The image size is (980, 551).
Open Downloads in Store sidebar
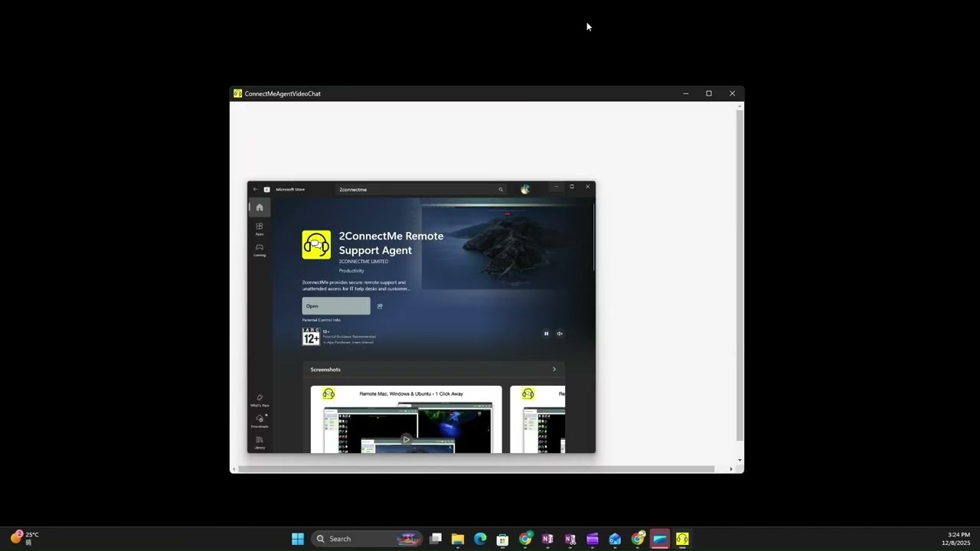coord(260,421)
